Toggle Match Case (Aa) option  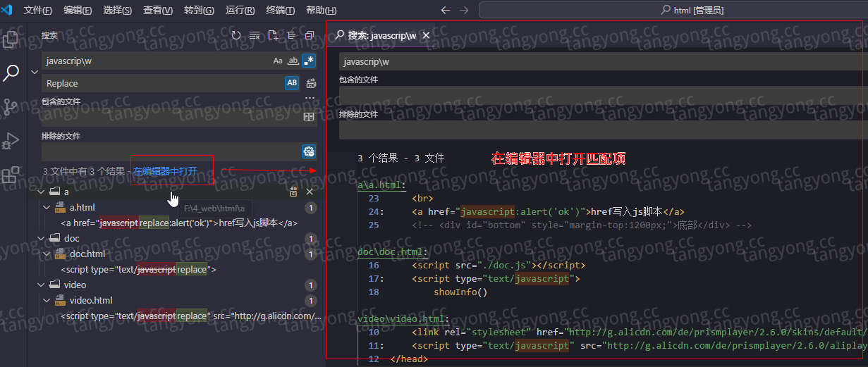(278, 61)
